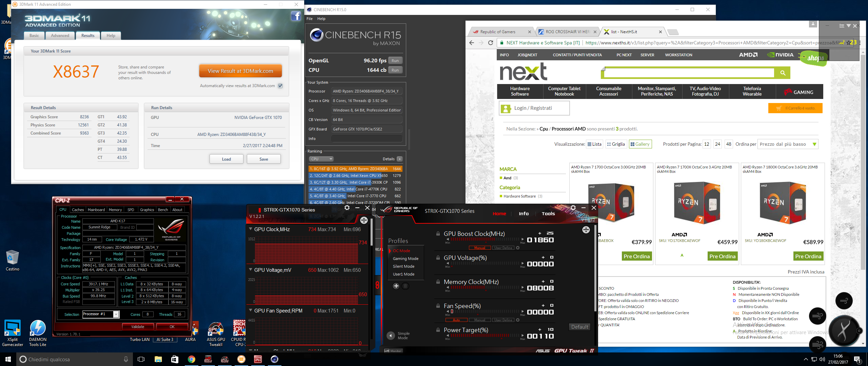The width and height of the screenshot is (868, 366).
Task: Open File Explorer from taskbar
Action: 158,359
